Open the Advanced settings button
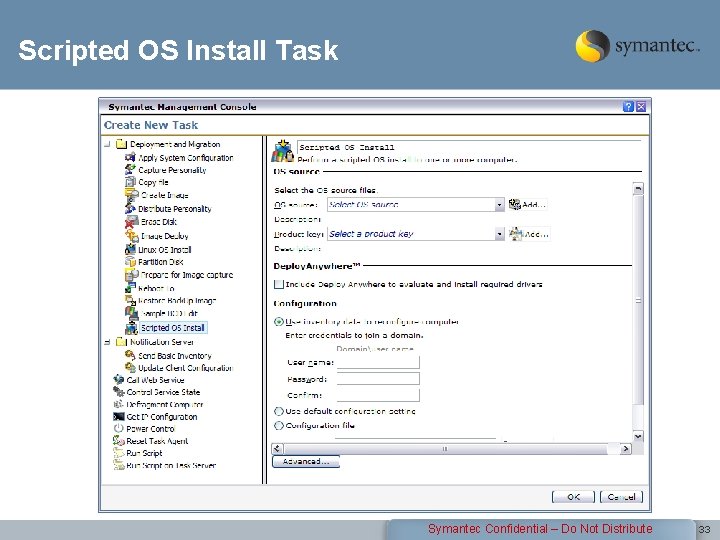The width and height of the screenshot is (720, 540). [306, 461]
